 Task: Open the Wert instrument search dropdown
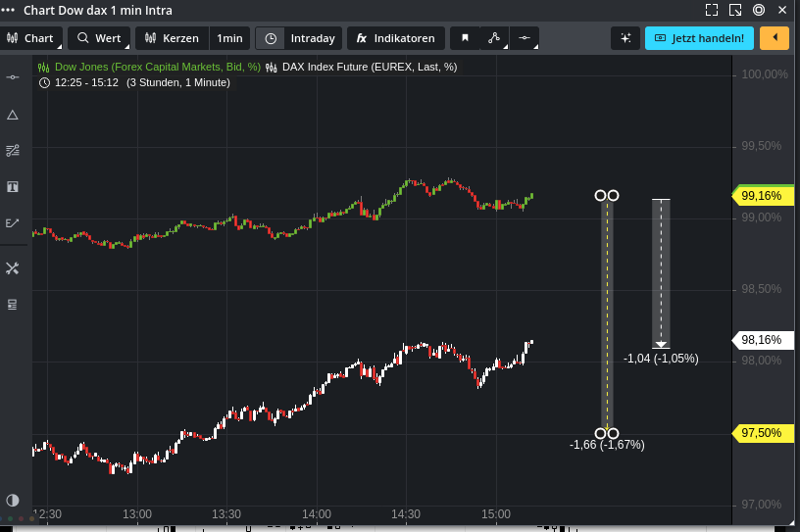pos(99,38)
